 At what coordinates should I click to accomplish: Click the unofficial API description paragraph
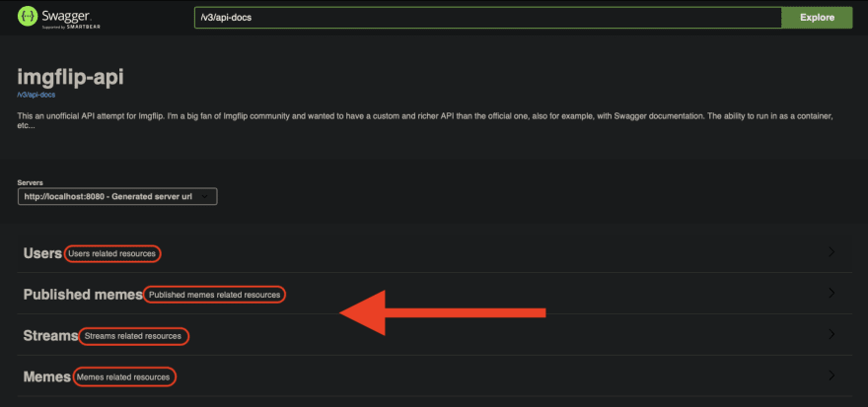426,121
